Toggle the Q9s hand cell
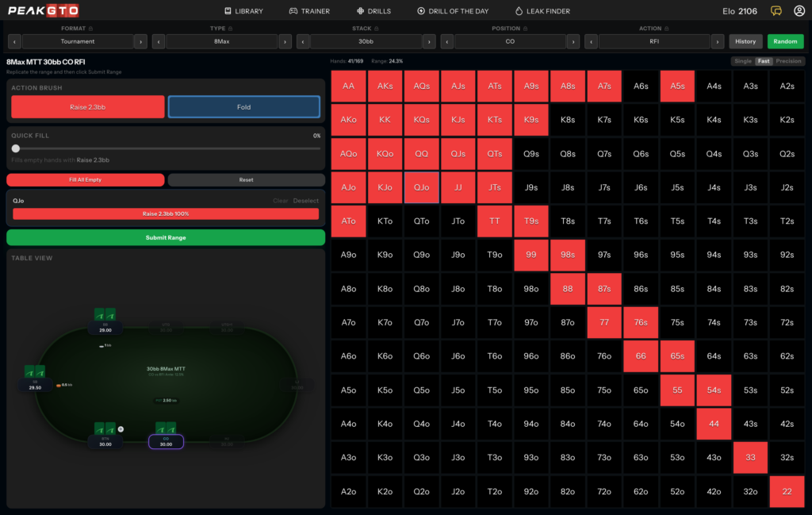The height and width of the screenshot is (515, 812). coord(530,153)
